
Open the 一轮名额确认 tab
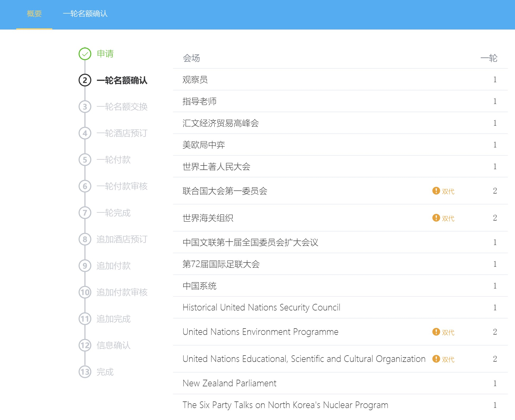[x=85, y=14]
